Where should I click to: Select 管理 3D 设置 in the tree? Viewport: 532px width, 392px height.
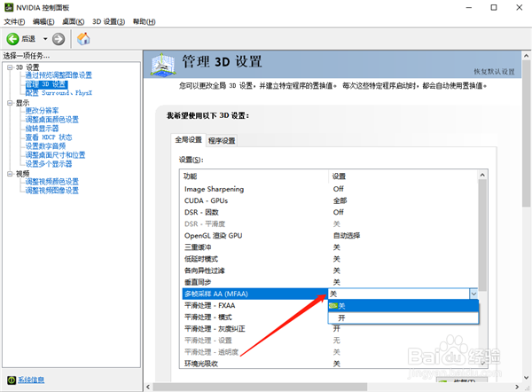tap(46, 84)
